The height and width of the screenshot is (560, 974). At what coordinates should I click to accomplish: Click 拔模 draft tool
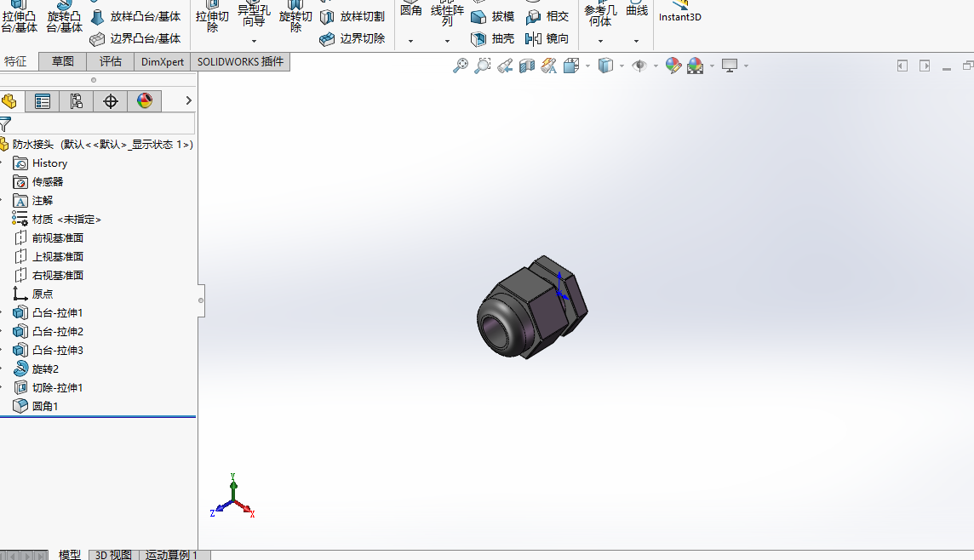(493, 17)
